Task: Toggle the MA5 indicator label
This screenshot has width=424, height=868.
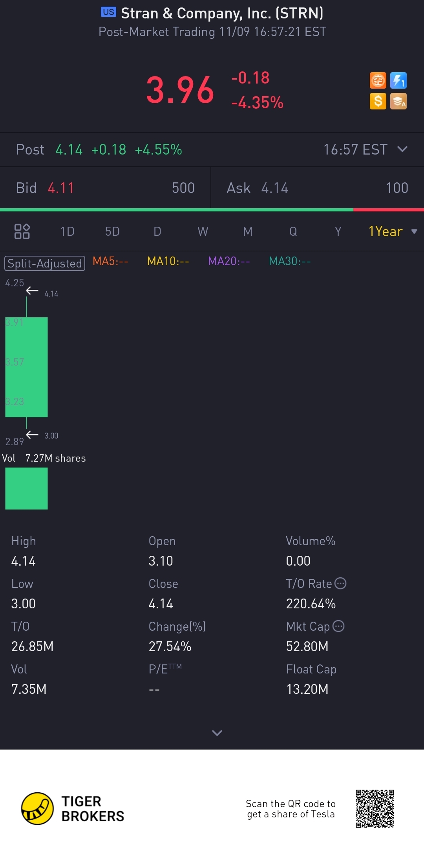Action: [x=110, y=261]
